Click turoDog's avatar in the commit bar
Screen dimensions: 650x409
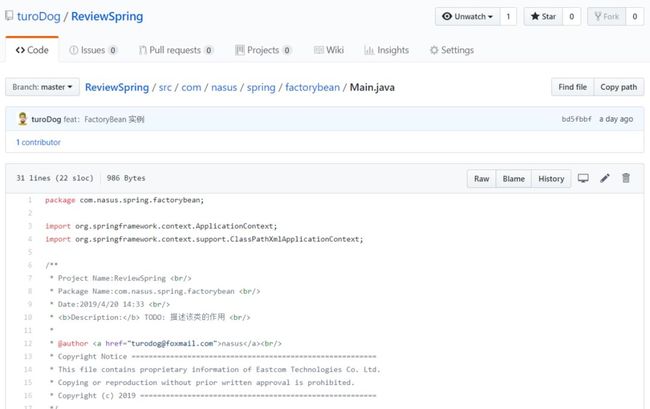[22, 119]
